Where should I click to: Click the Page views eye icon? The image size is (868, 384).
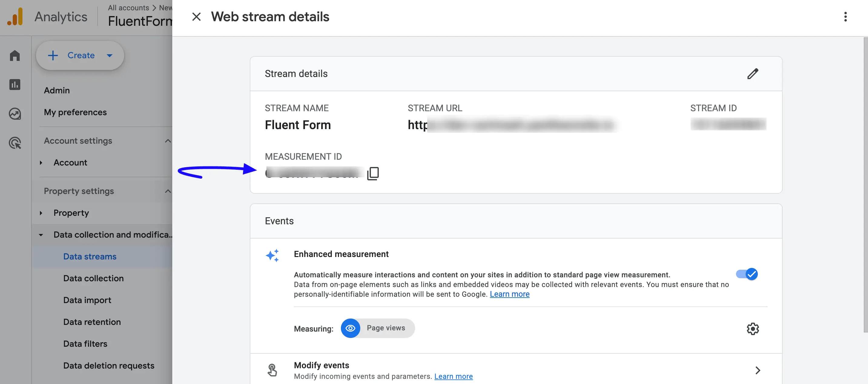(x=350, y=328)
